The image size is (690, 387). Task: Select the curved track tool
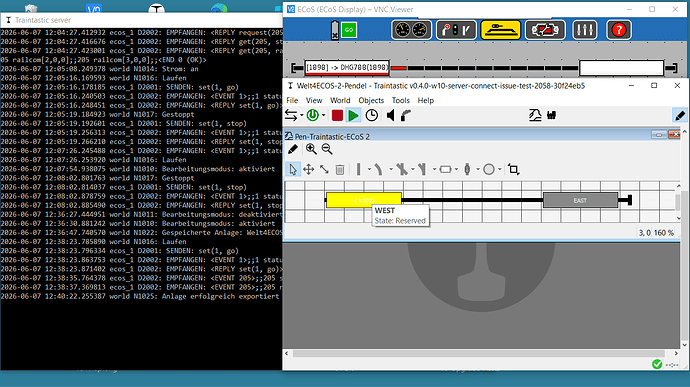click(378, 169)
